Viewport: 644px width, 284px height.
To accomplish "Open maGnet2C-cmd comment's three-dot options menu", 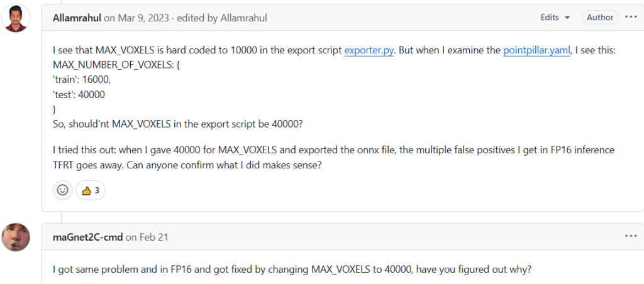I will click(631, 236).
